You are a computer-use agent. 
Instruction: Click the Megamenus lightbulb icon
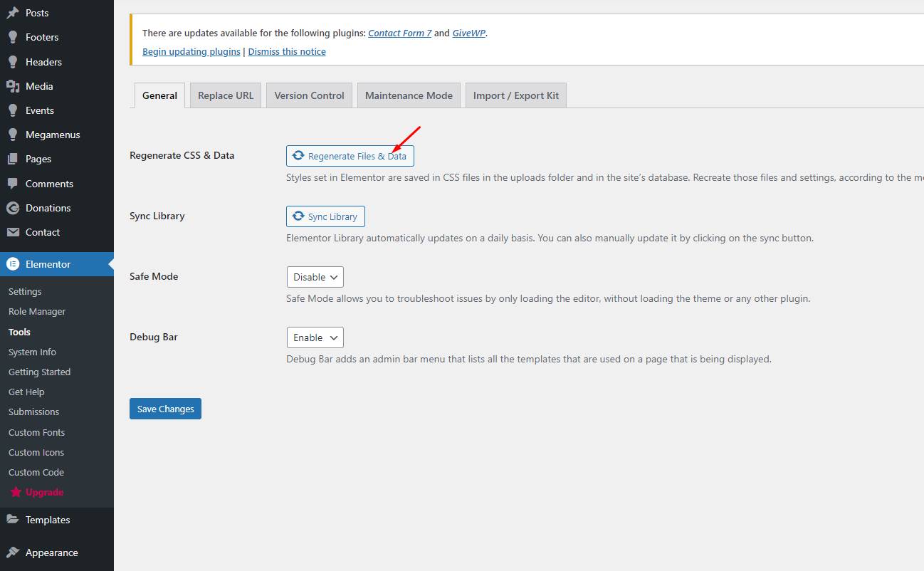(x=13, y=135)
